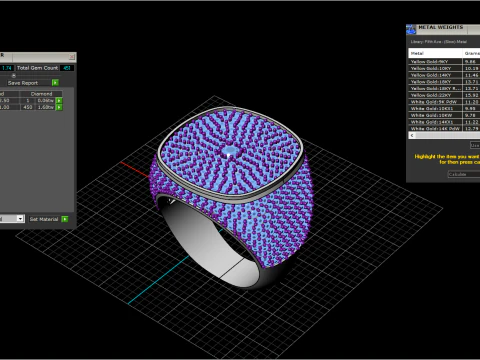Viewport: 480px width, 360px height.
Task: Click the Set Material button
Action: [44, 219]
